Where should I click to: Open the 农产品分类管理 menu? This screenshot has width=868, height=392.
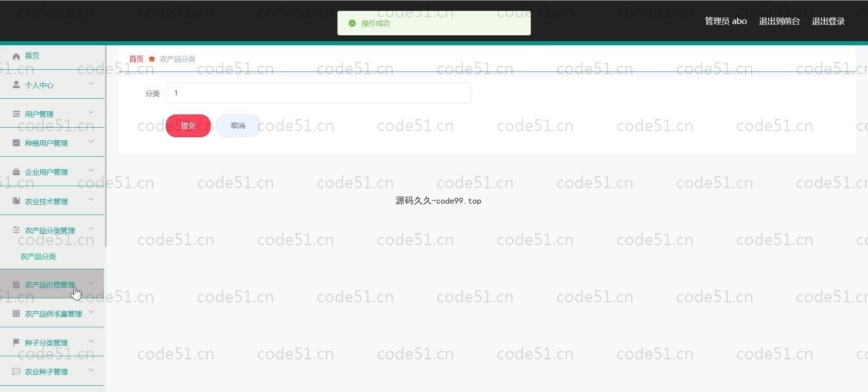[x=52, y=230]
